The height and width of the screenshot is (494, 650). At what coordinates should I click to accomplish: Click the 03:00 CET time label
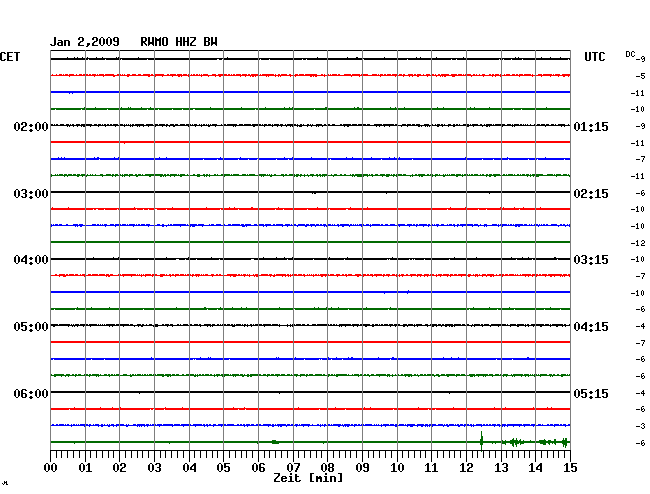pos(31,194)
